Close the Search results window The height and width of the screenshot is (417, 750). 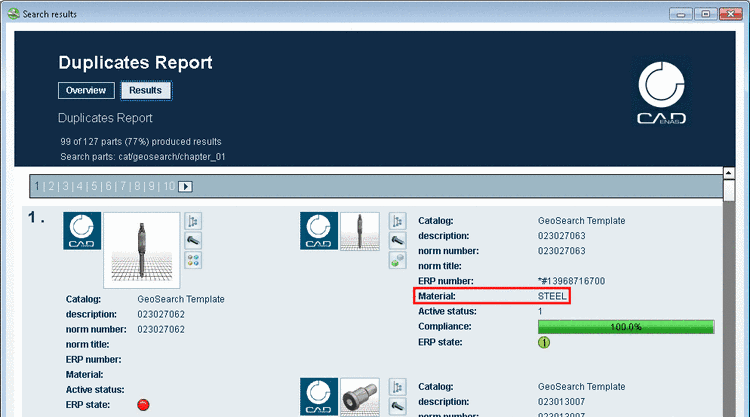pos(731,14)
